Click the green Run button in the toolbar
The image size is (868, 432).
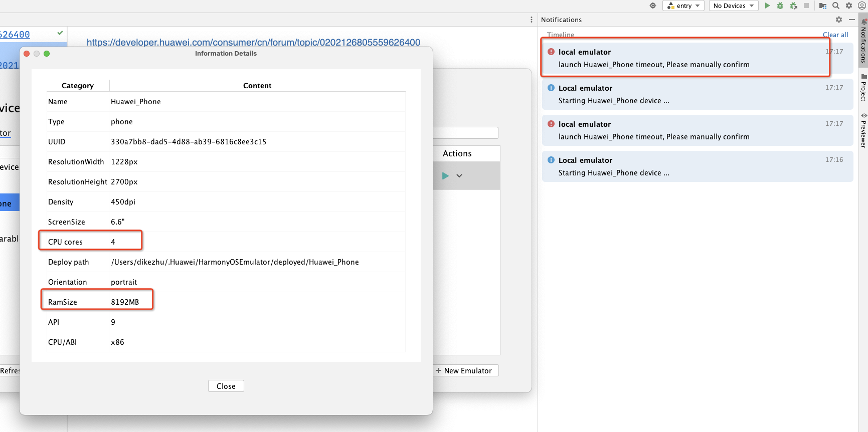tap(767, 6)
